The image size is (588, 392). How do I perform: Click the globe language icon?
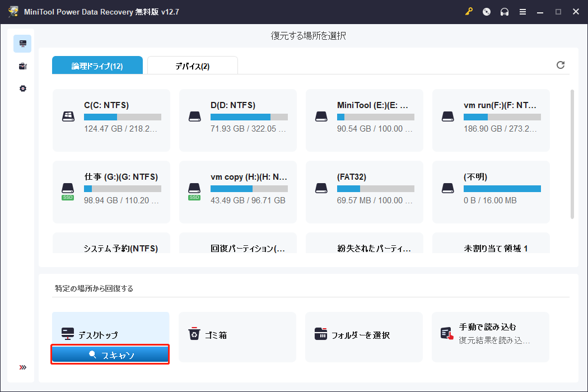click(x=487, y=11)
